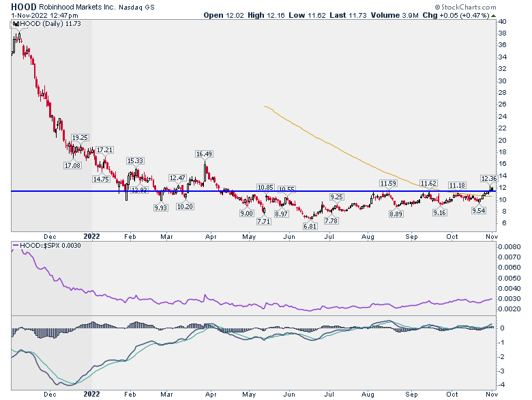The height and width of the screenshot is (400, 532).
Task: Click the 40 tick on price axis
Action: pos(503,21)
